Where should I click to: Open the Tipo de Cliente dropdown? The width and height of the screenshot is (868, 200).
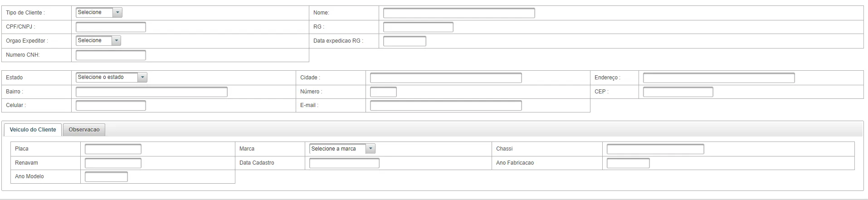pos(99,13)
